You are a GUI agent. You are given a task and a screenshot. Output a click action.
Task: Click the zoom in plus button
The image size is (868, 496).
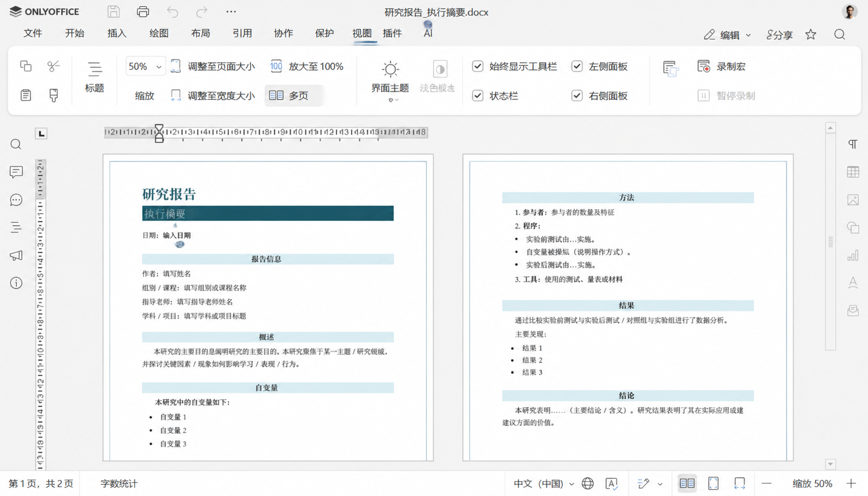[851, 483]
